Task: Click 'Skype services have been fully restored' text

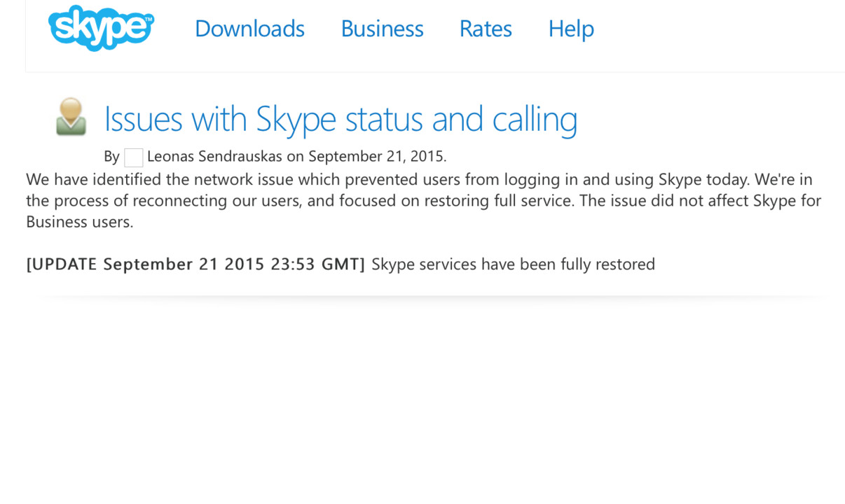Action: (513, 264)
